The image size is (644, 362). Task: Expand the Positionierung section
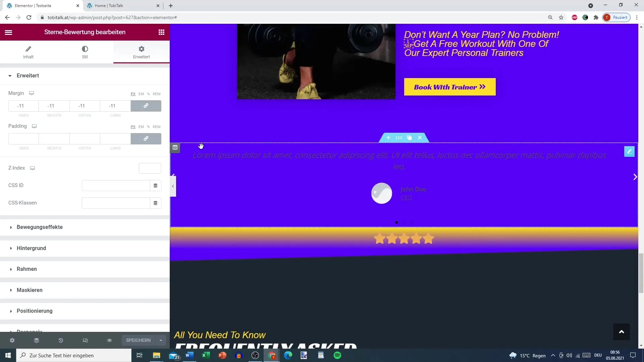click(x=85, y=311)
